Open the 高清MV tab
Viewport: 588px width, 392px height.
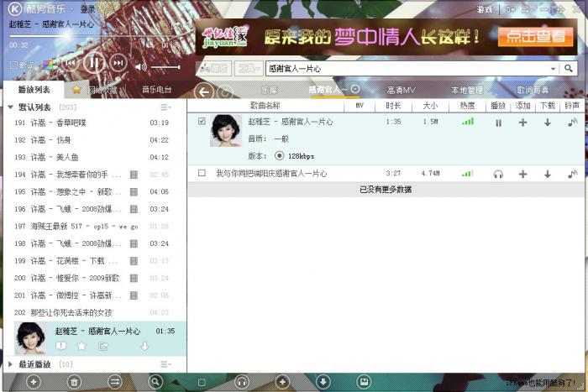tap(401, 90)
